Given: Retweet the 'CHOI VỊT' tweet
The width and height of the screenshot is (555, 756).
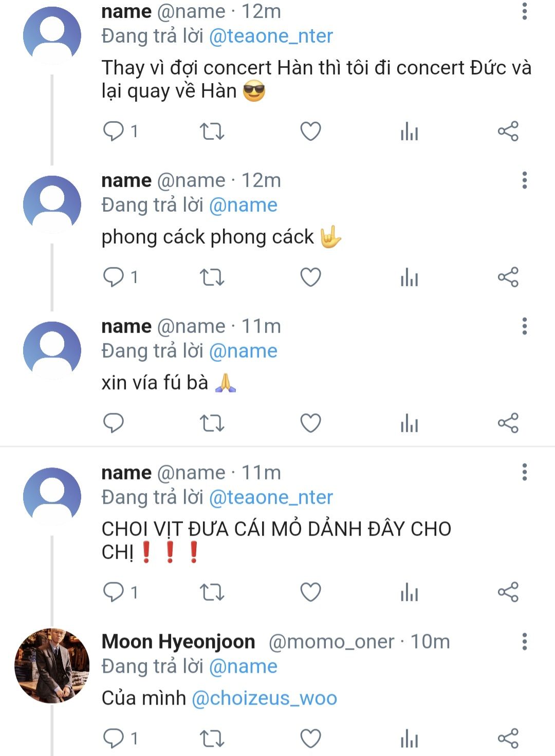Looking at the screenshot, I should [212, 593].
